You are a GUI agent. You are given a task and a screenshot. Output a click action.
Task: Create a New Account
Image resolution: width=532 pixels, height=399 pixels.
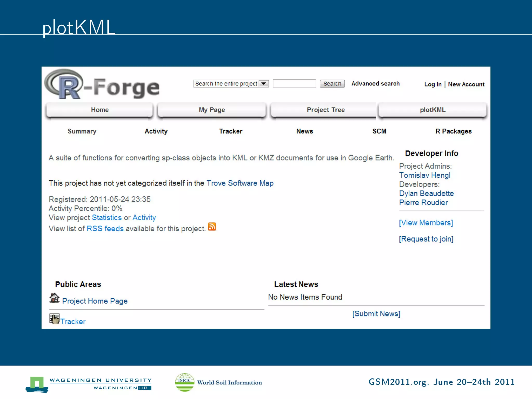pyautogui.click(x=466, y=84)
